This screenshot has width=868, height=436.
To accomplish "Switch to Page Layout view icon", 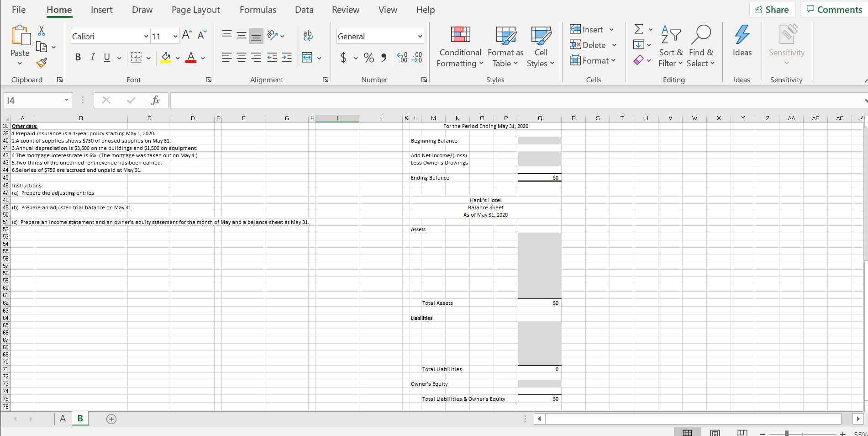I will coord(715,433).
